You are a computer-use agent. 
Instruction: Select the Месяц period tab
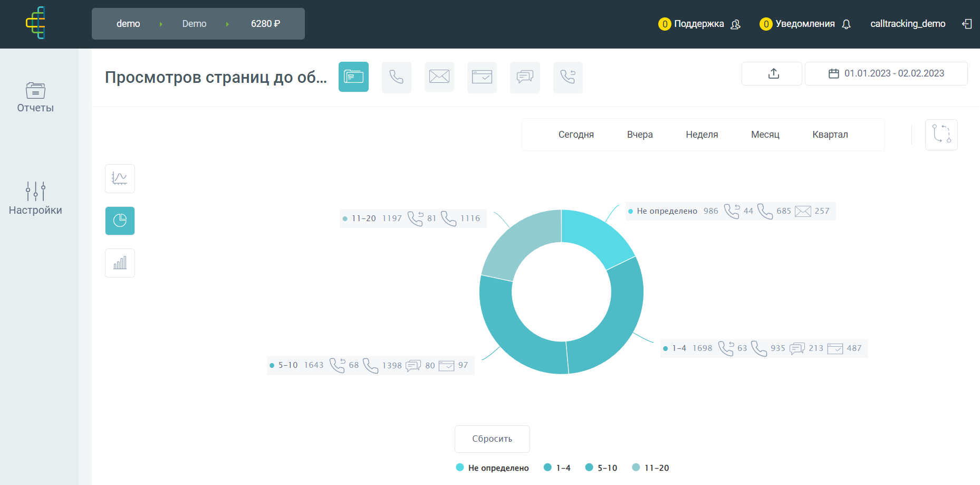click(765, 135)
